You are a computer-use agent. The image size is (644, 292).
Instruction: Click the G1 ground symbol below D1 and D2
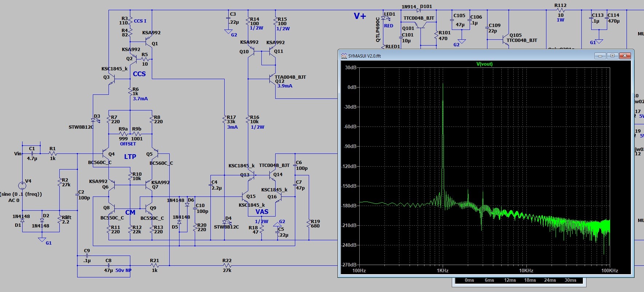pos(42,240)
